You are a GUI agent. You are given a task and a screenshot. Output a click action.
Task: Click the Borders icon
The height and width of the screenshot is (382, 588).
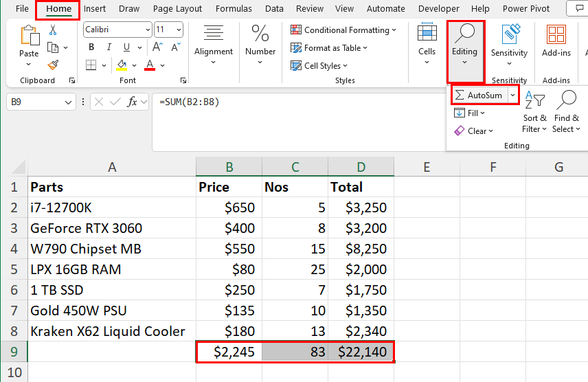(91, 65)
